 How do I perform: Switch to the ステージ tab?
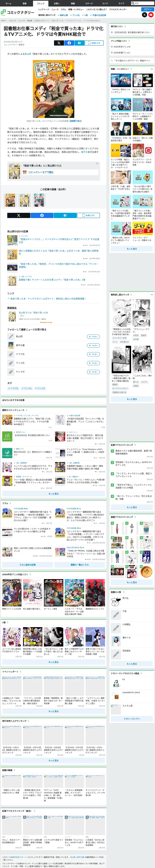(89, 3)
